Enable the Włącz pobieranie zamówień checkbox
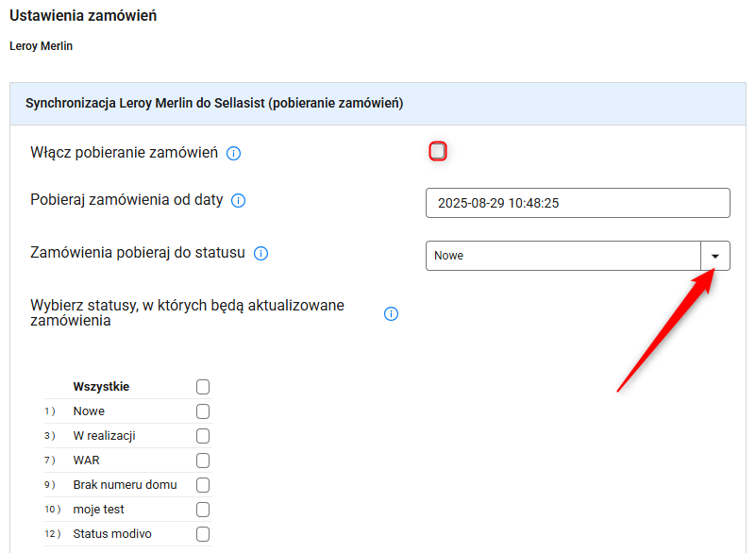 (x=438, y=151)
